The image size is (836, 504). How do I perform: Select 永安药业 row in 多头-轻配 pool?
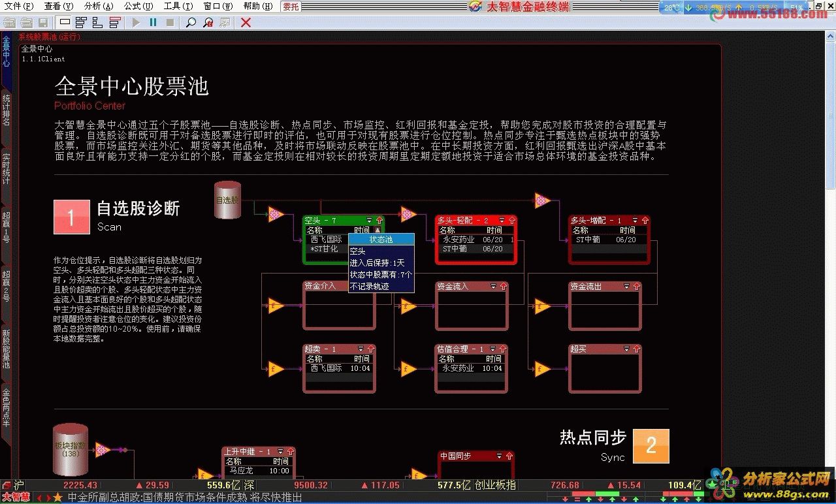click(x=475, y=240)
